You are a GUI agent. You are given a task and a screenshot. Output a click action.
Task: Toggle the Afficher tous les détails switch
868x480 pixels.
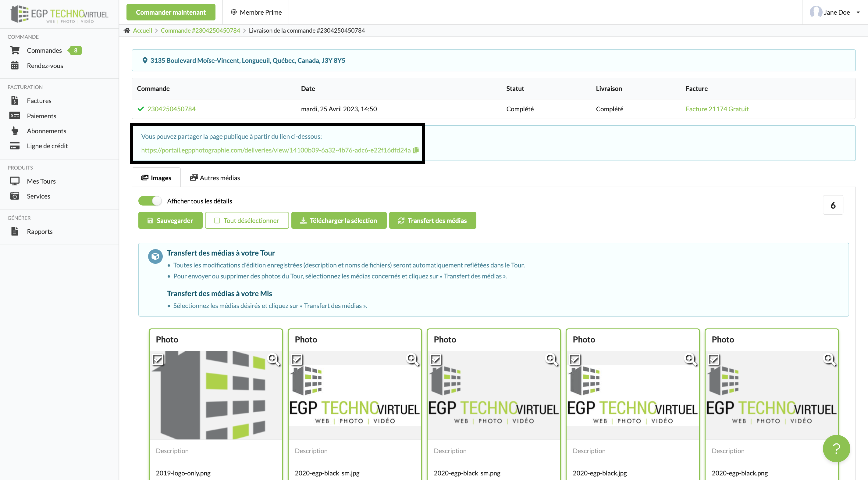150,201
